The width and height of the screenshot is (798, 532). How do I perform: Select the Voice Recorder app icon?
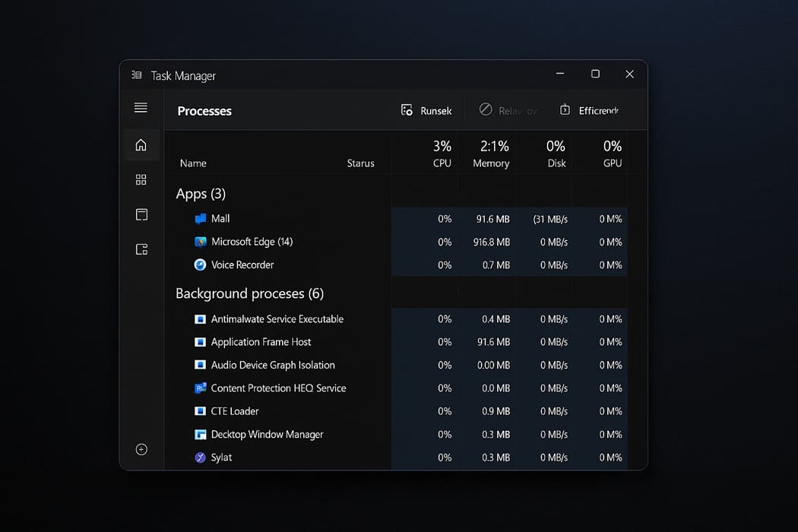[x=199, y=264]
